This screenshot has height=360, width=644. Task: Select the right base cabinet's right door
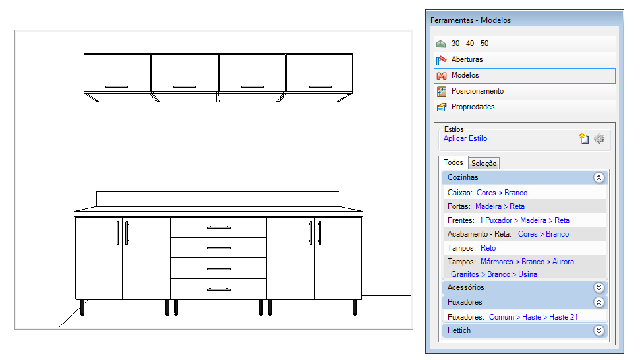[338, 258]
